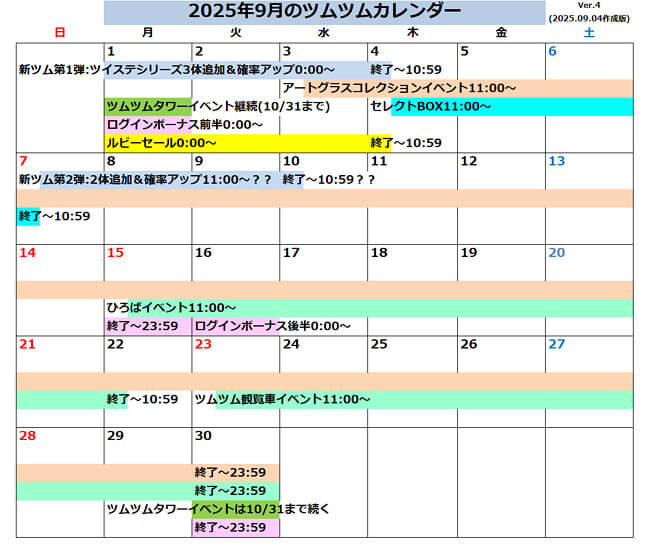Click the 2025年9月のツムツムカレンダー title
Image resolution: width=650 pixels, height=556 pixels.
(324, 12)
